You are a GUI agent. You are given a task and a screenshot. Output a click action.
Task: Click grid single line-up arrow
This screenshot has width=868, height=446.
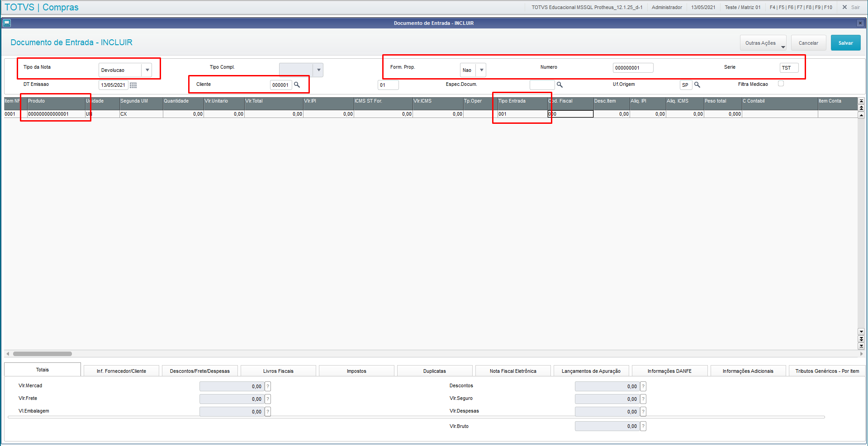(x=861, y=115)
